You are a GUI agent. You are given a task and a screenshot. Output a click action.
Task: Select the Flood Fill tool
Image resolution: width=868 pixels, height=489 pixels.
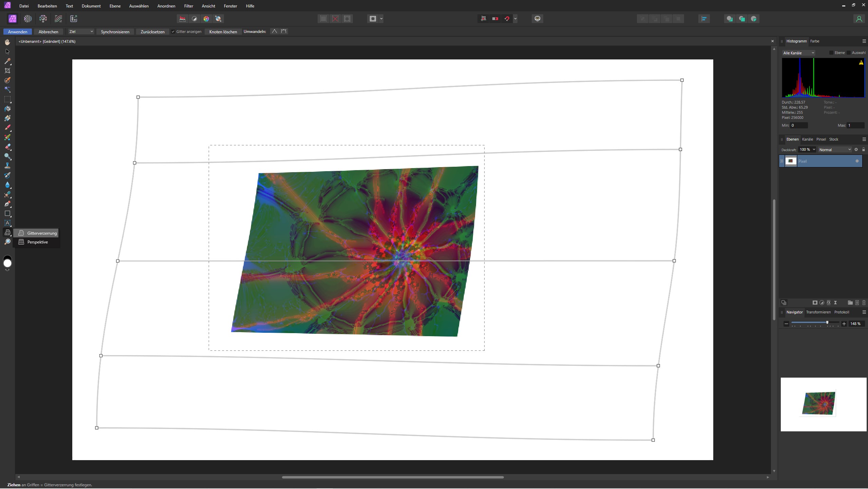[7, 109]
